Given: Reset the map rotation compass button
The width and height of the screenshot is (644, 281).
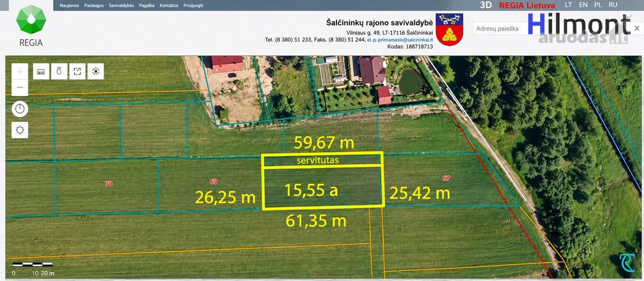Looking at the screenshot, I should pyautogui.click(x=20, y=109).
